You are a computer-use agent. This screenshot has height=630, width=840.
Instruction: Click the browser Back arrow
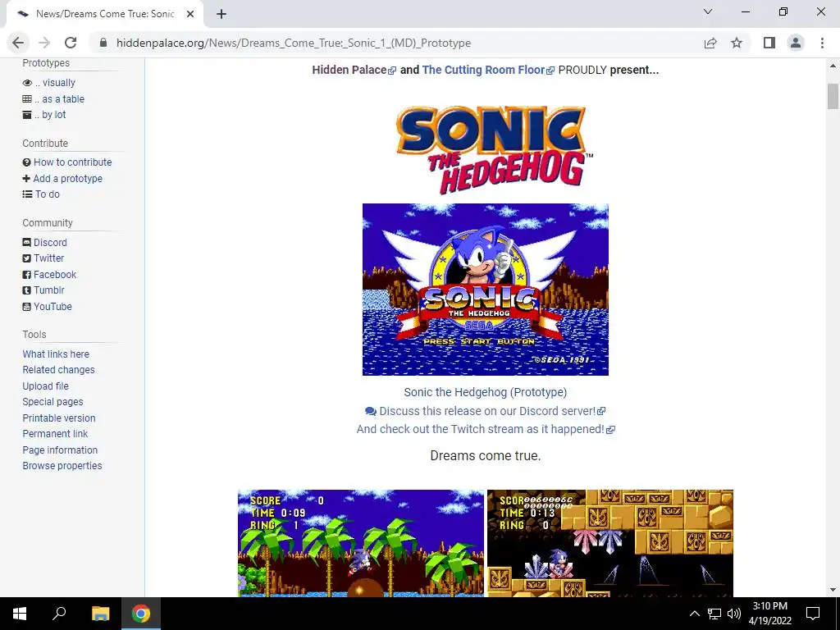coord(18,43)
